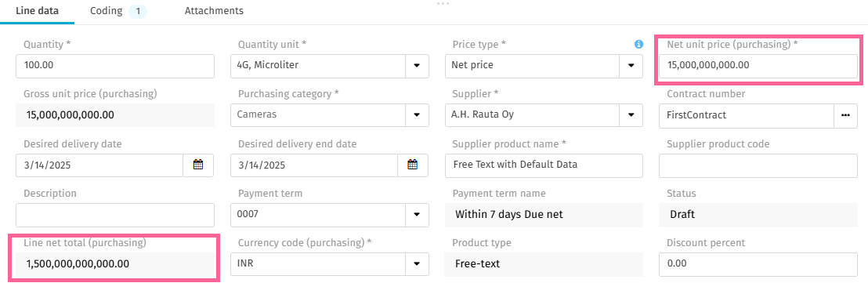Expand the Payment term 0007 dropdown
The image size is (868, 283).
tap(418, 214)
